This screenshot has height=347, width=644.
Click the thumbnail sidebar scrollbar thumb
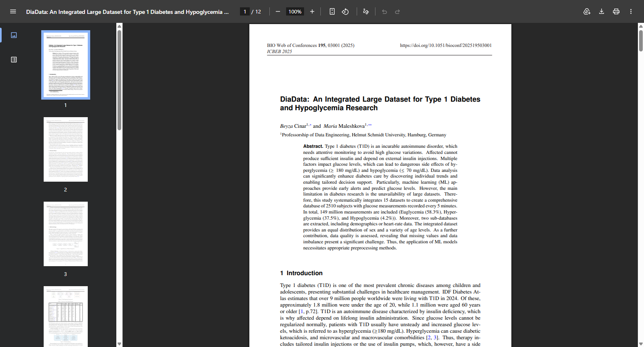119,80
